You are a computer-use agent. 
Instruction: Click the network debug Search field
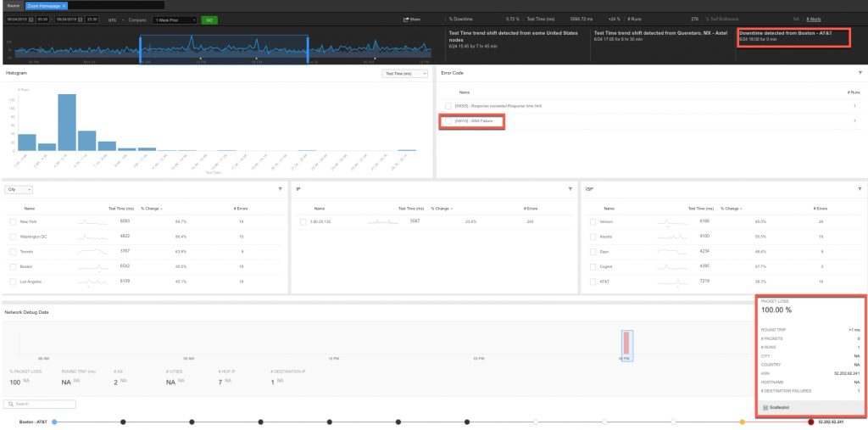pos(38,404)
